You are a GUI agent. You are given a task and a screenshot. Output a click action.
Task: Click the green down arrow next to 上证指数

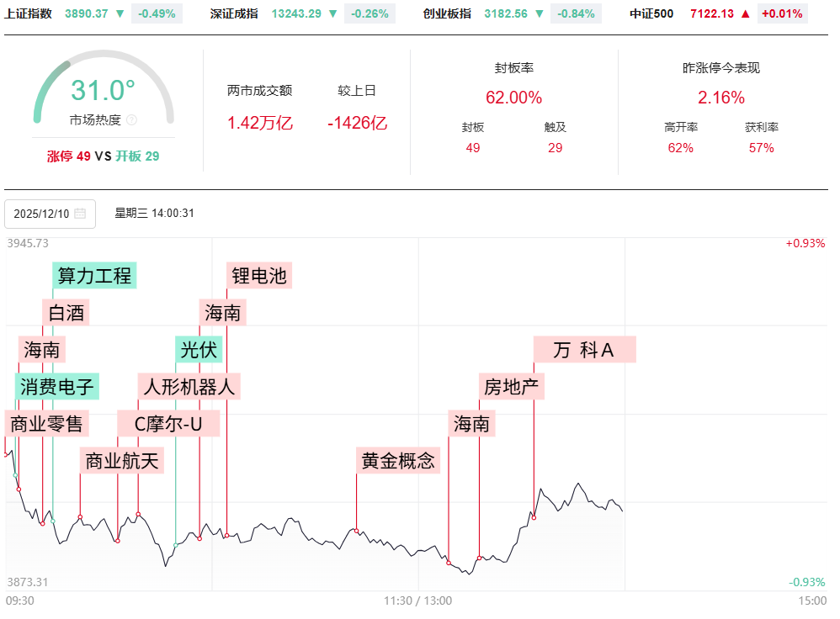coord(120,13)
